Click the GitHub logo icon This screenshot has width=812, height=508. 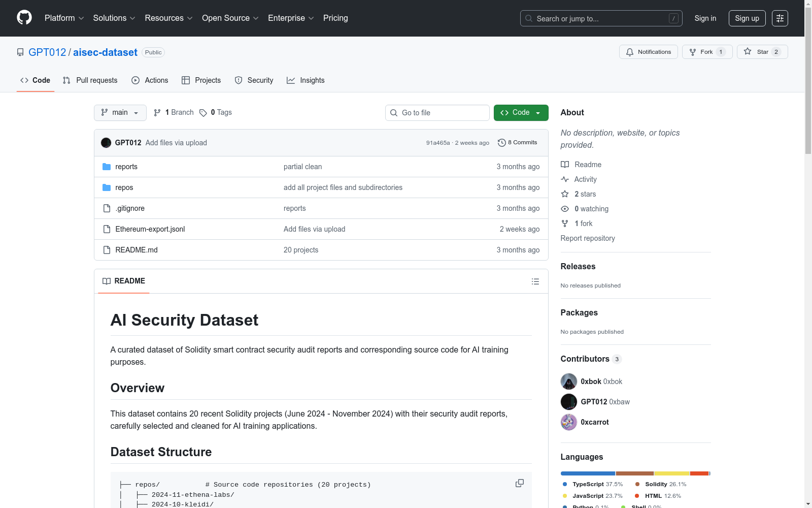(24, 18)
